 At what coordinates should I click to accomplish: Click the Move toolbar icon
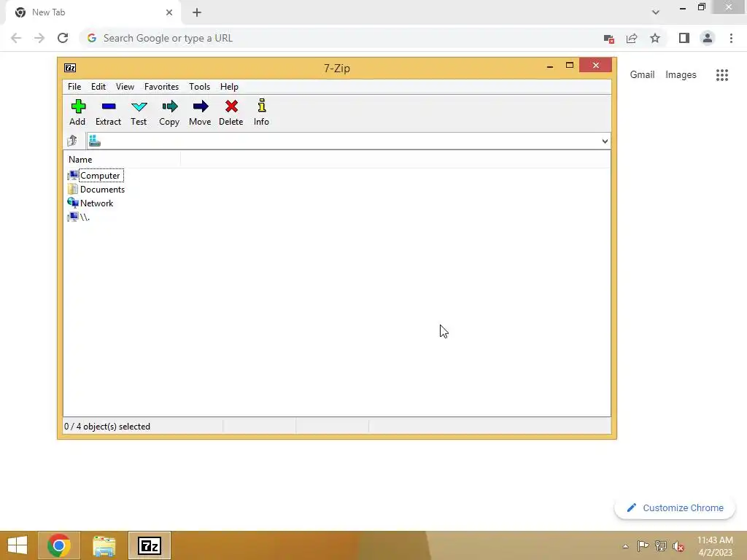click(x=200, y=113)
